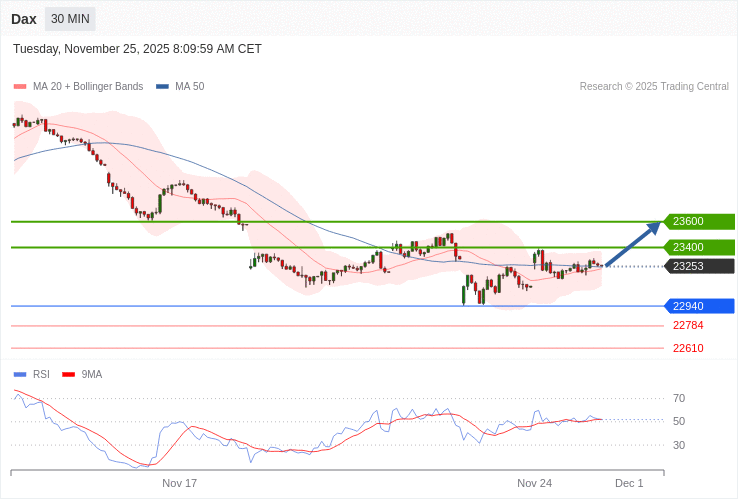
Task: Click the 30 MIN timeframe button
Action: tap(70, 19)
